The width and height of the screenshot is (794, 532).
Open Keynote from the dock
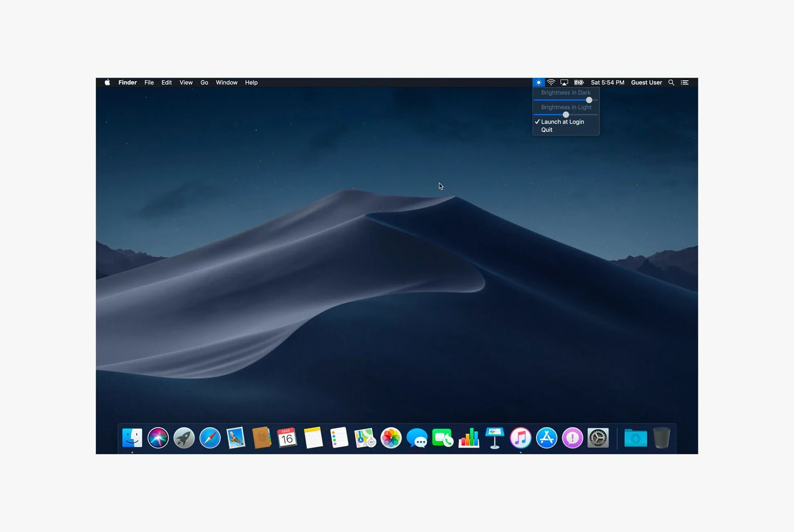(494, 438)
